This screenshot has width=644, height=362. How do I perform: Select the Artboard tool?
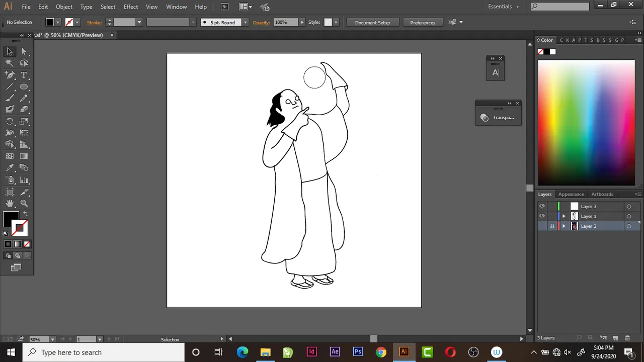click(10, 192)
